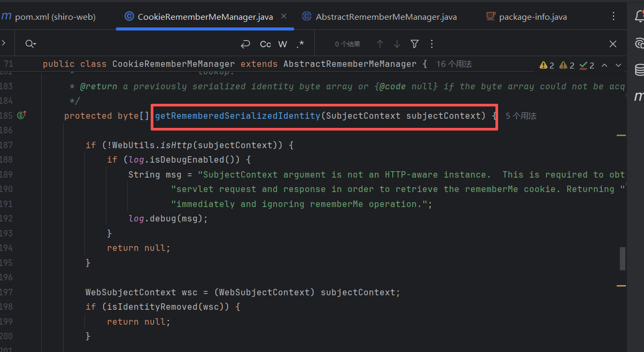Open the Maven tool window
The height and width of the screenshot is (352, 644).
[x=639, y=96]
